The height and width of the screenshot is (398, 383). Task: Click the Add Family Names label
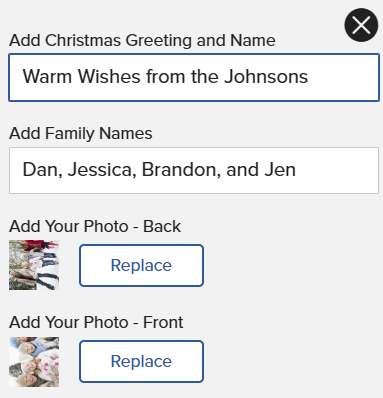click(81, 134)
